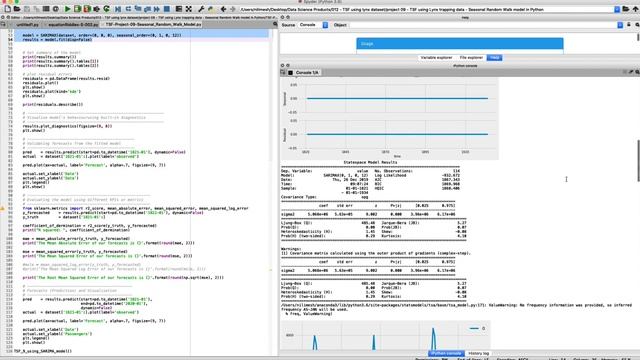Click the stop kernel black square button

pos(290,73)
